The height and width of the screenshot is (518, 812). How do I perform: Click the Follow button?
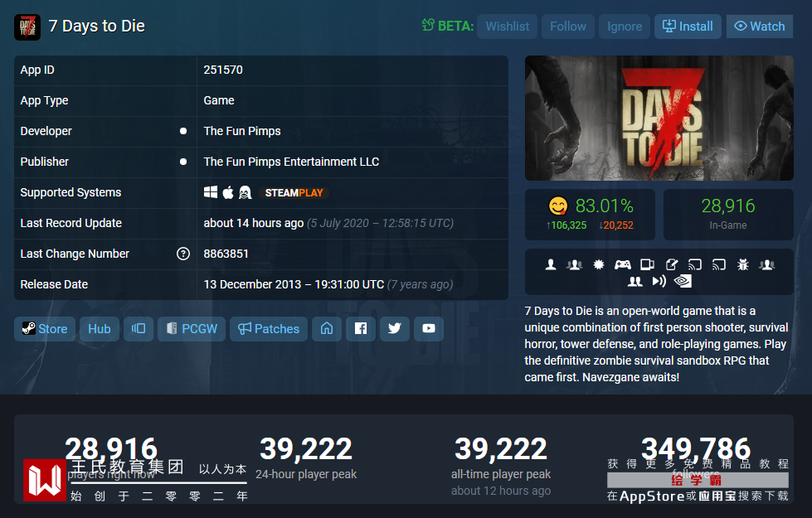pos(567,27)
